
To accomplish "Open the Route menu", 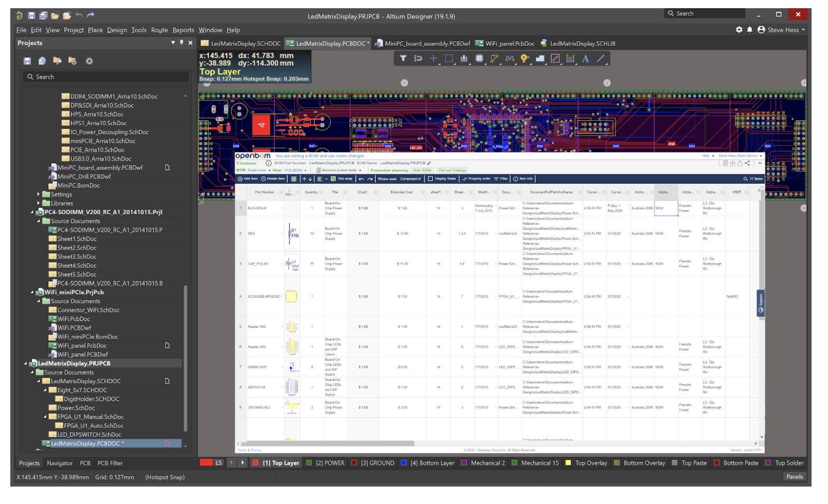I will [159, 30].
